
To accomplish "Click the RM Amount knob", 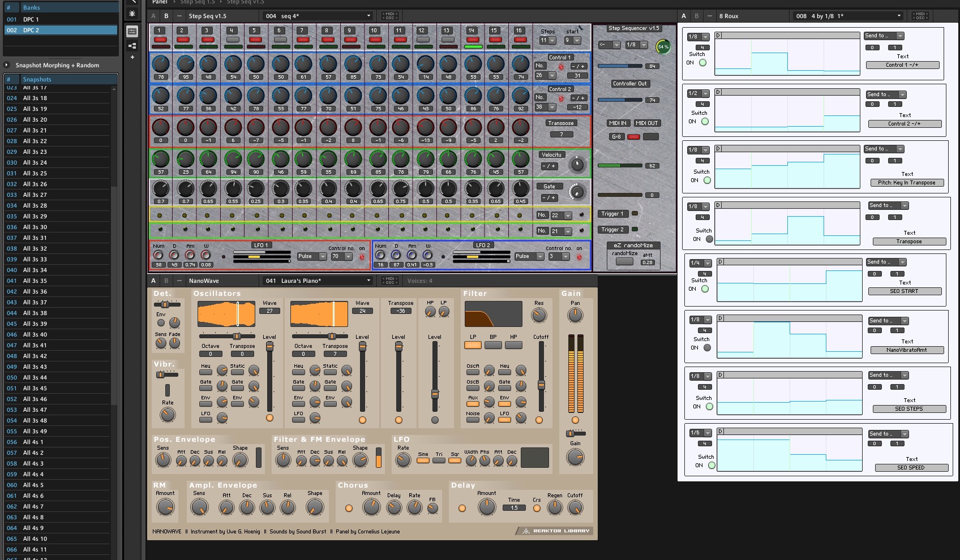I will pyautogui.click(x=165, y=507).
